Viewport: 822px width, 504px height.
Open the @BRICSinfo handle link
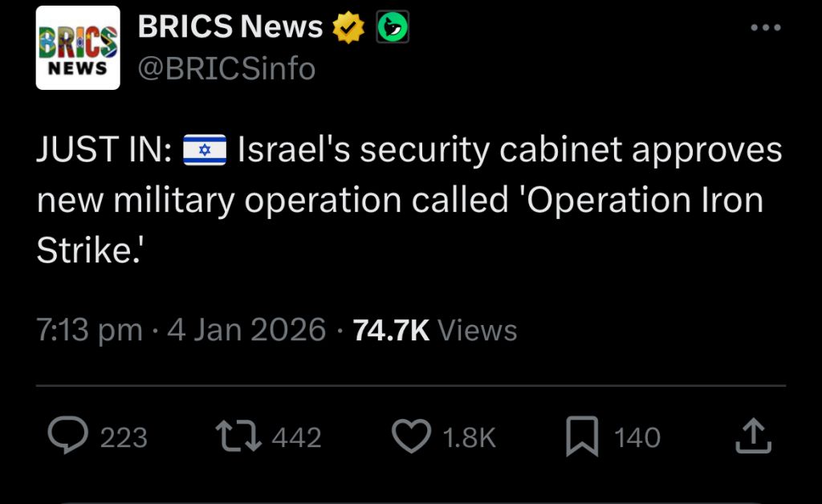pos(226,69)
